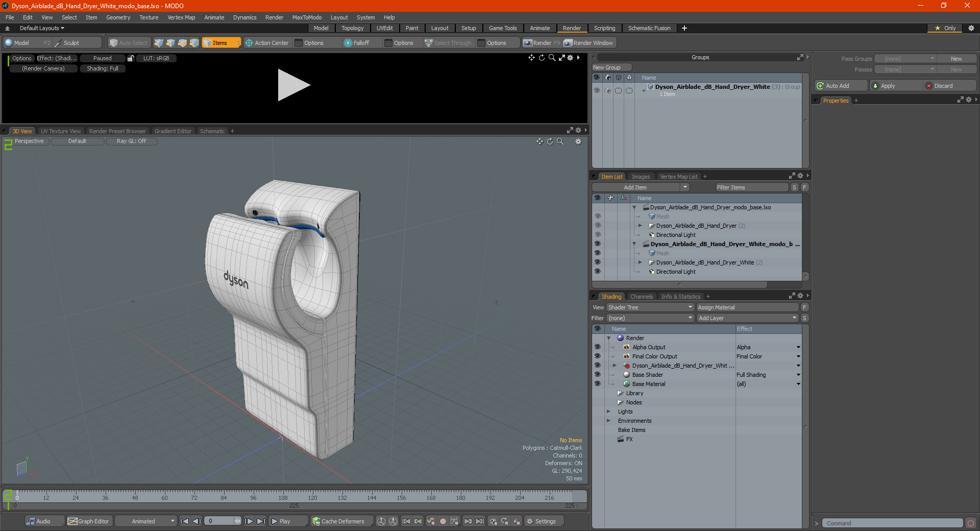
Task: Expand Dyson_Airblade_dB_Hand_Dryer (2) item
Action: click(640, 226)
